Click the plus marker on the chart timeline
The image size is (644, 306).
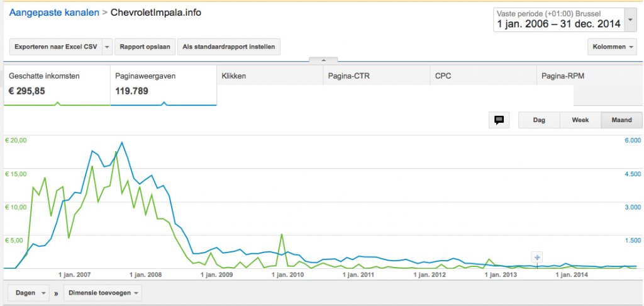[x=537, y=258]
